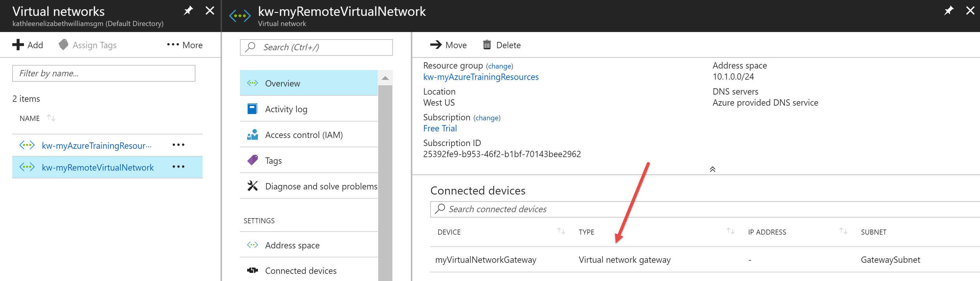Click the Search (Ctrl+/) menu box
980x281 pixels.
click(x=316, y=47)
